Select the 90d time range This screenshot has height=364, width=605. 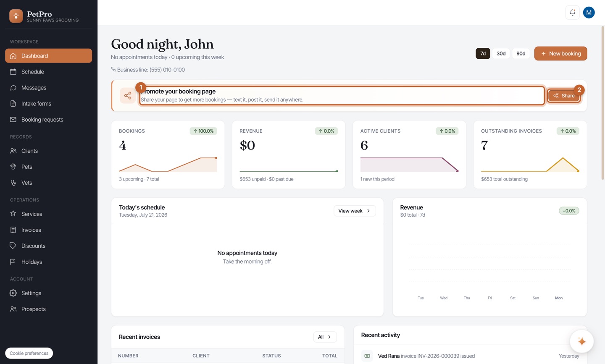pyautogui.click(x=521, y=53)
